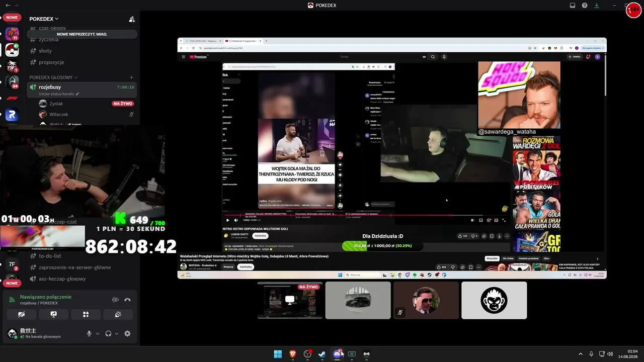Select the Pokeball server icon
Image resolution: width=644 pixels, height=362 pixels.
(x=12, y=50)
